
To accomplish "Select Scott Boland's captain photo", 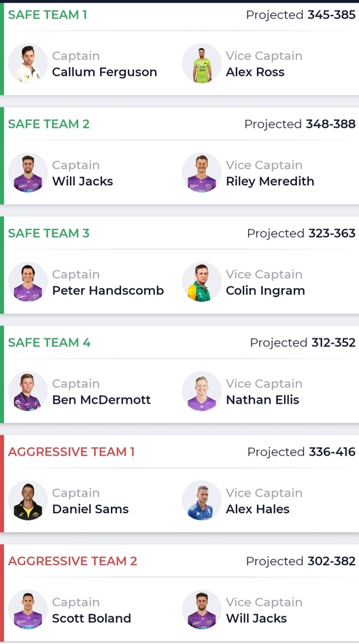I will [x=28, y=610].
